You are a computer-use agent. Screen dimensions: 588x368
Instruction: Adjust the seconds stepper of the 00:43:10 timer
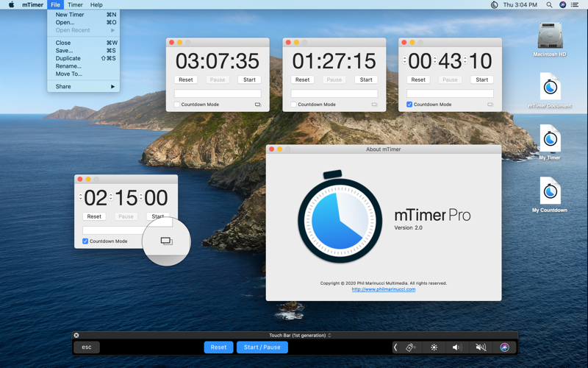click(465, 60)
